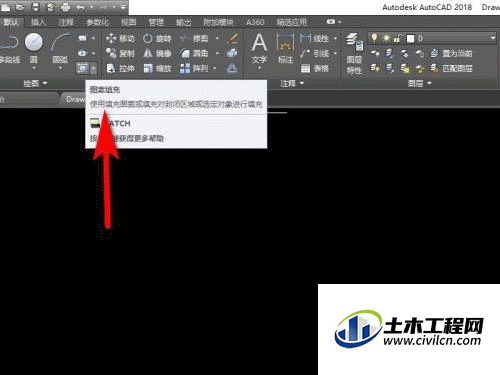Select the Circle (圆) drawing tool

tap(34, 48)
